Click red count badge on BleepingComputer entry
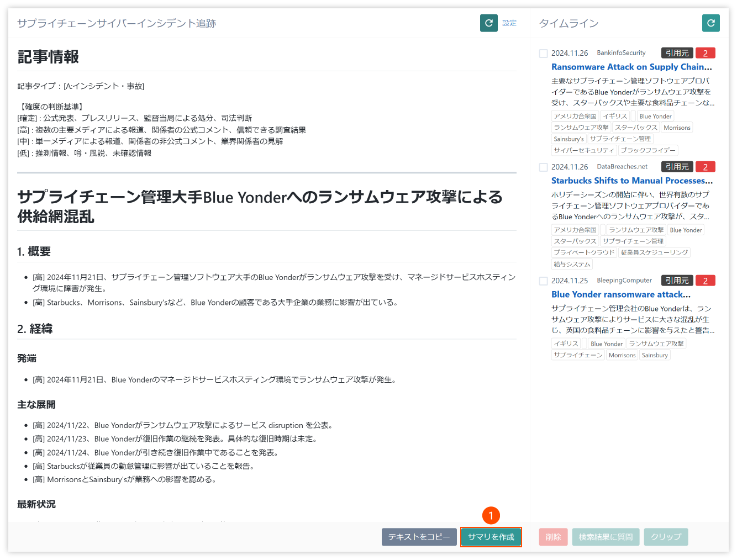 [x=706, y=281]
